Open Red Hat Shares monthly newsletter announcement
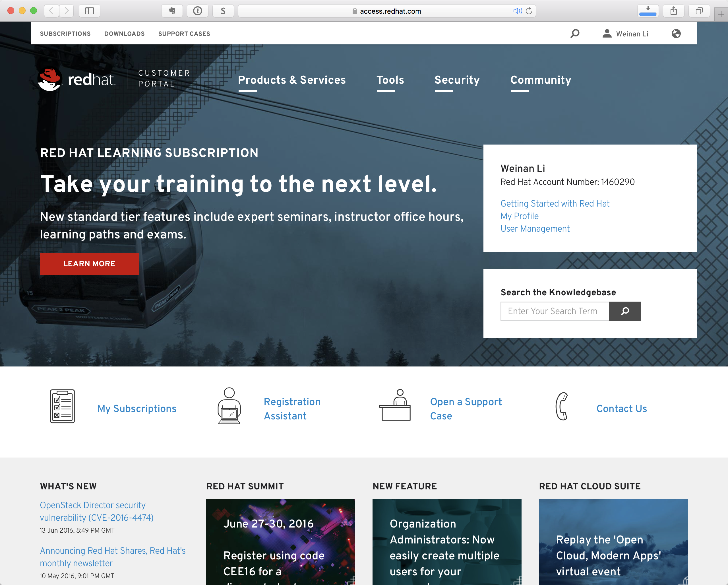 (112, 557)
